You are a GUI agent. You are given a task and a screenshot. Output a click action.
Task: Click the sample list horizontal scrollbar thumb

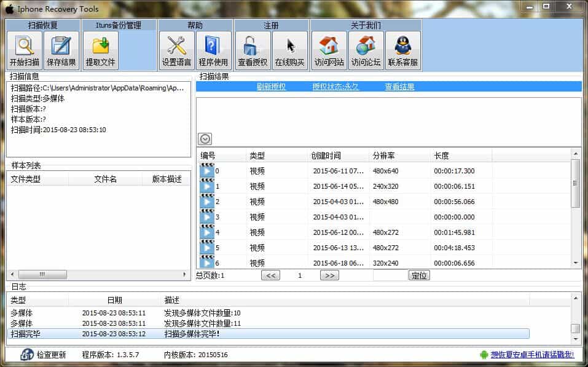click(43, 274)
